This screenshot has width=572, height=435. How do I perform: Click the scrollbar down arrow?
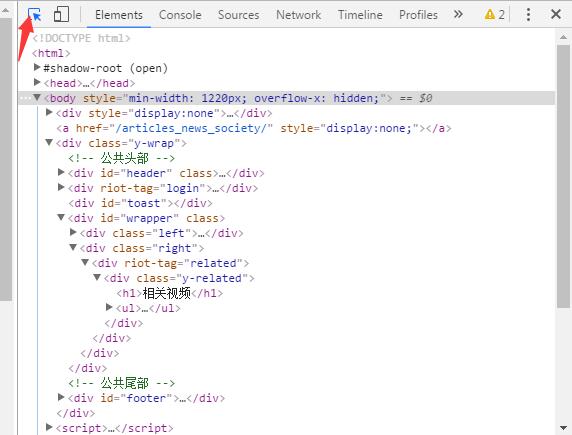[x=563, y=428]
